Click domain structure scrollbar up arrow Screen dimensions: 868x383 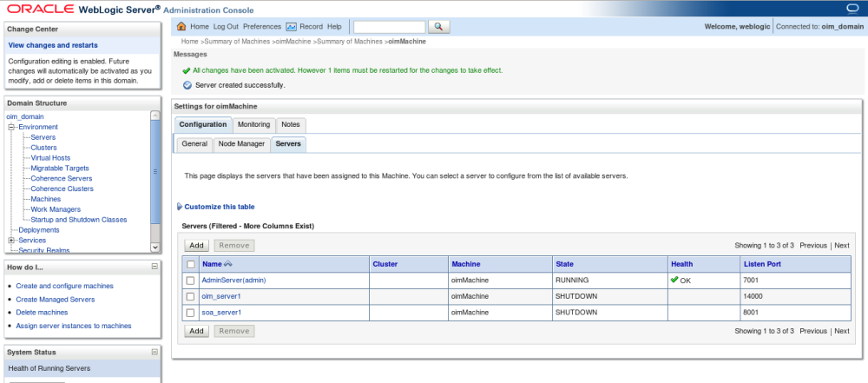[x=155, y=116]
